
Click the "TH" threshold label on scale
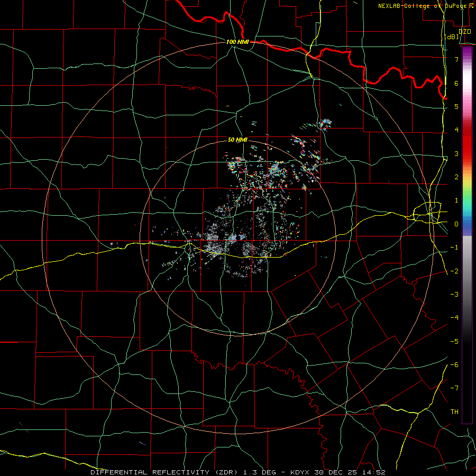[x=454, y=412]
